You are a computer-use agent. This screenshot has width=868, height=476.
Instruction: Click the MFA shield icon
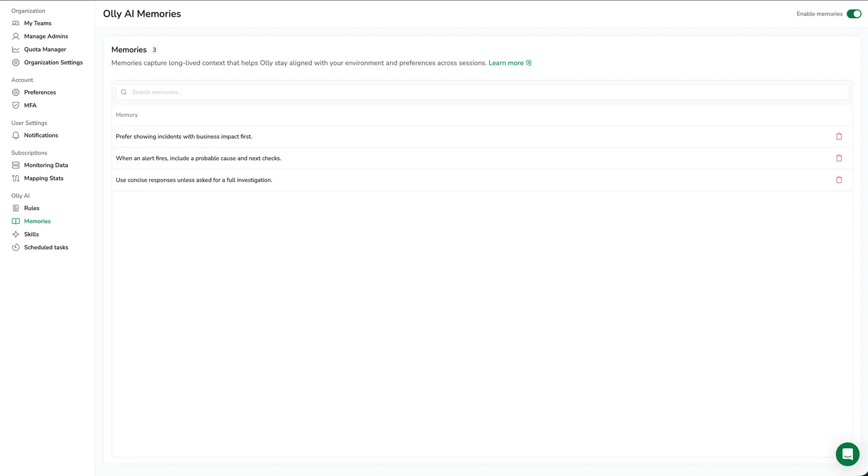(x=16, y=105)
